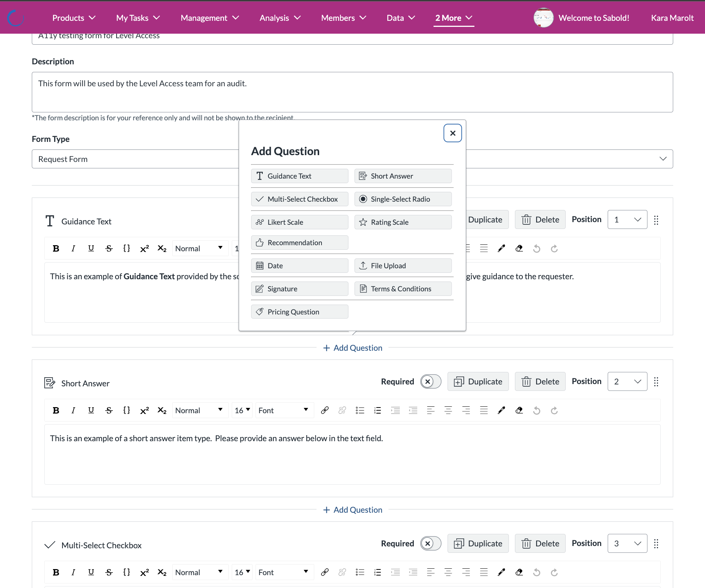This screenshot has height=588, width=705.
Task: Open Position dropdown for Guidance Text question
Action: point(627,219)
